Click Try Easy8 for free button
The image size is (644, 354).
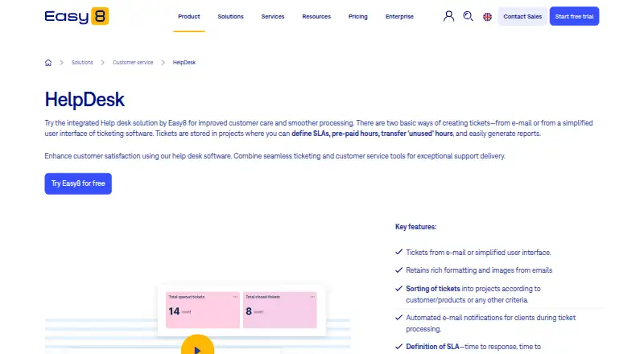click(78, 183)
